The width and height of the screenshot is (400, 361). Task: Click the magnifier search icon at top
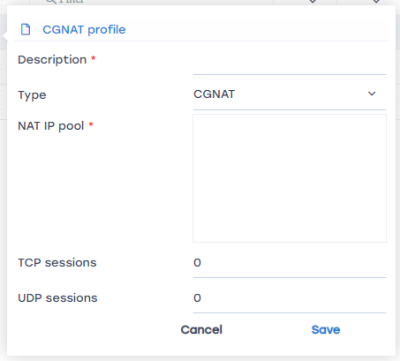click(x=50, y=2)
